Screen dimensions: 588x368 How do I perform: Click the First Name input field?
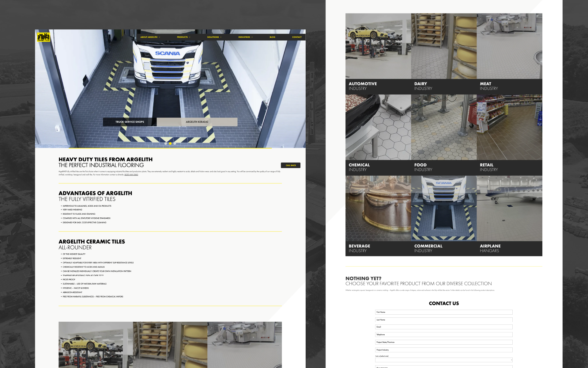click(444, 312)
